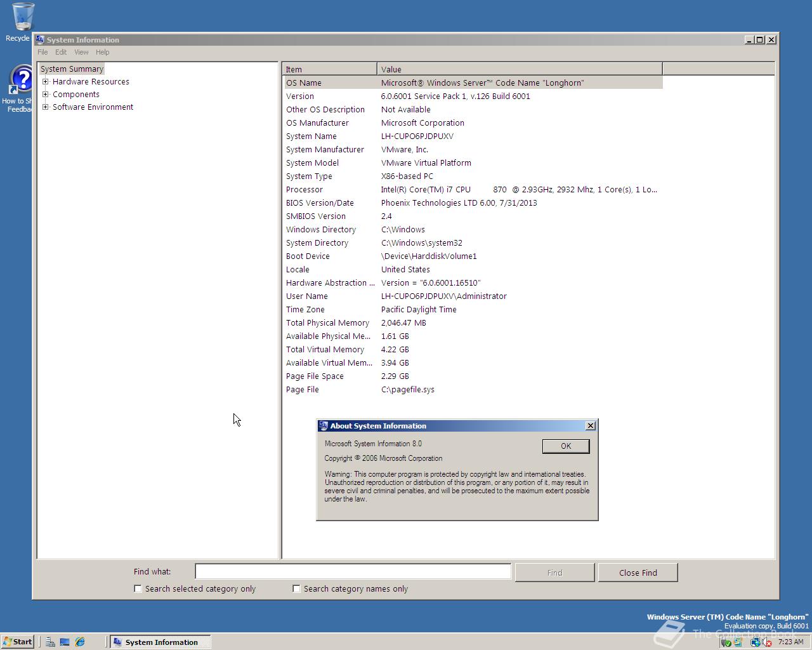Select the OS Name item

(304, 83)
